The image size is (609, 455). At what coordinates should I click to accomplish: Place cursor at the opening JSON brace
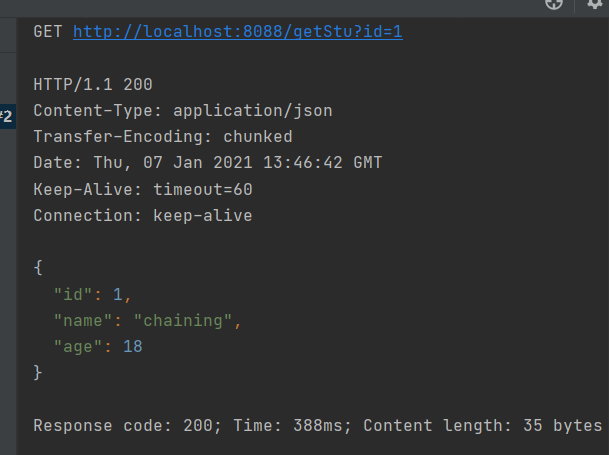pyautogui.click(x=38, y=267)
